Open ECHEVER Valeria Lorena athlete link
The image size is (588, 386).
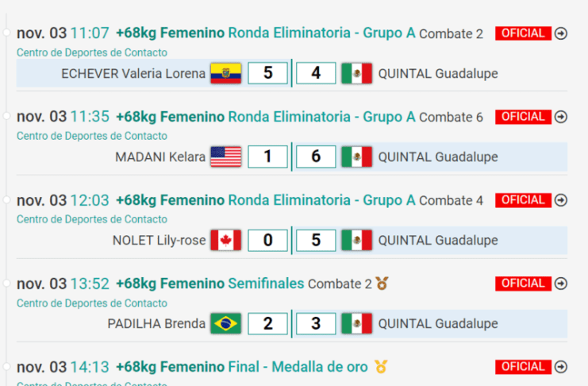coord(133,74)
